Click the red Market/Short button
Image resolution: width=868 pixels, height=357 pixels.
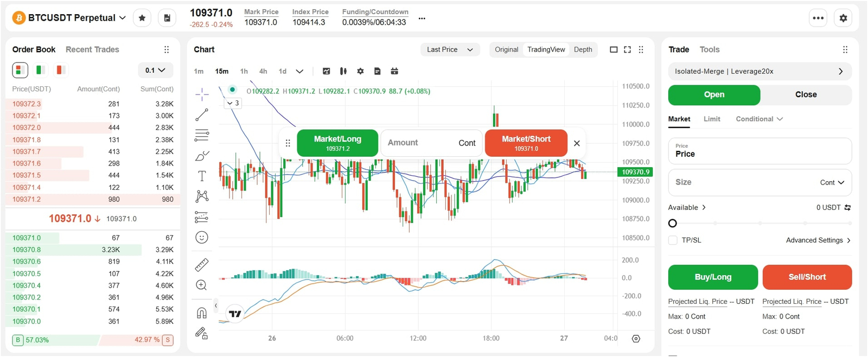point(526,143)
